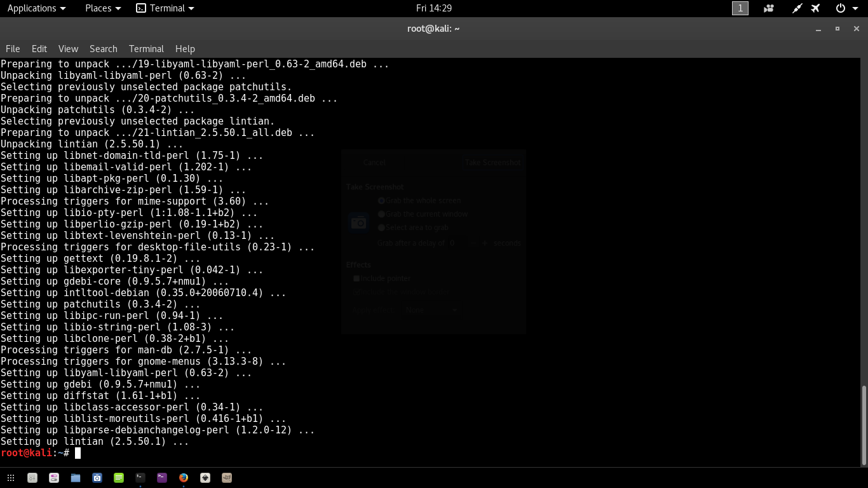Viewport: 868px width, 488px height.
Task: Select Grab the whole screen
Action: pos(381,201)
